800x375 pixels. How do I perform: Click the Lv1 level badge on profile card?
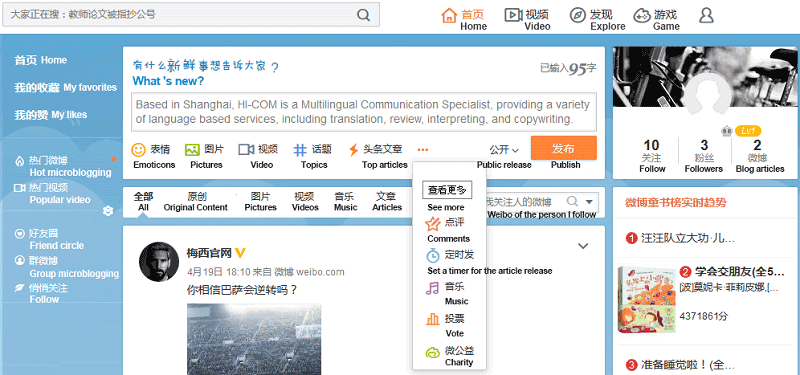pyautogui.click(x=748, y=131)
